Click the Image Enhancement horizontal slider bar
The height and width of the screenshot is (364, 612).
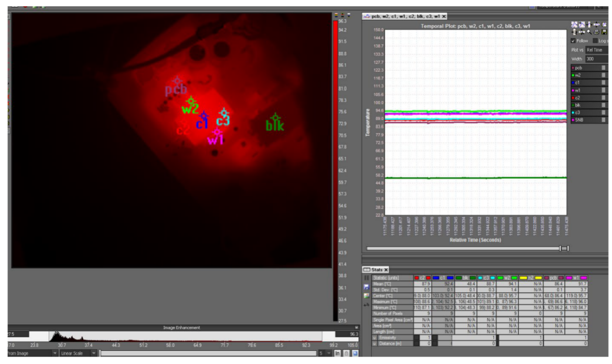tap(208, 353)
